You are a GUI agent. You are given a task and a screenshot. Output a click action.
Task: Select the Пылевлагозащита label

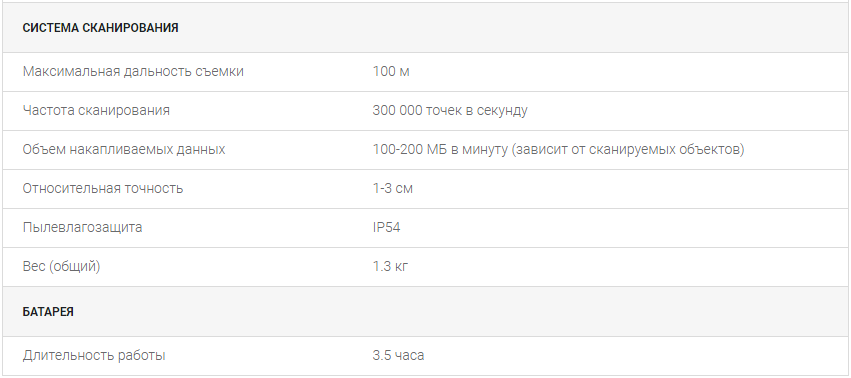click(82, 228)
